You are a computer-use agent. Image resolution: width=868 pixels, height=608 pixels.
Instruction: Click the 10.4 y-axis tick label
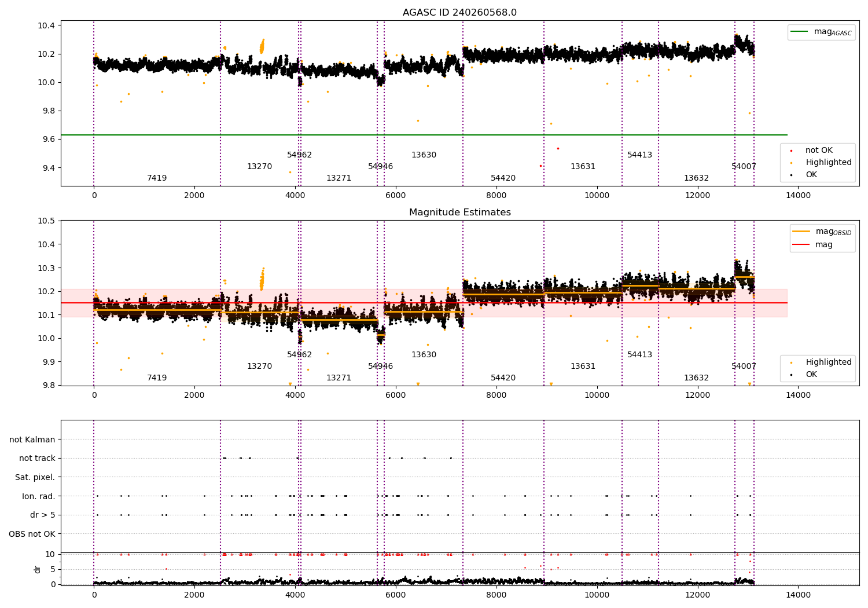click(46, 25)
